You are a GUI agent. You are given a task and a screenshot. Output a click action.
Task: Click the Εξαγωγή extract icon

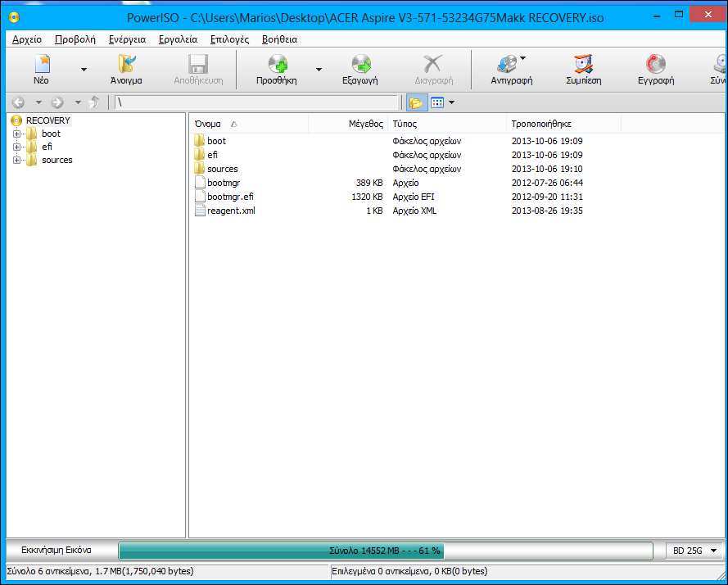click(x=360, y=64)
